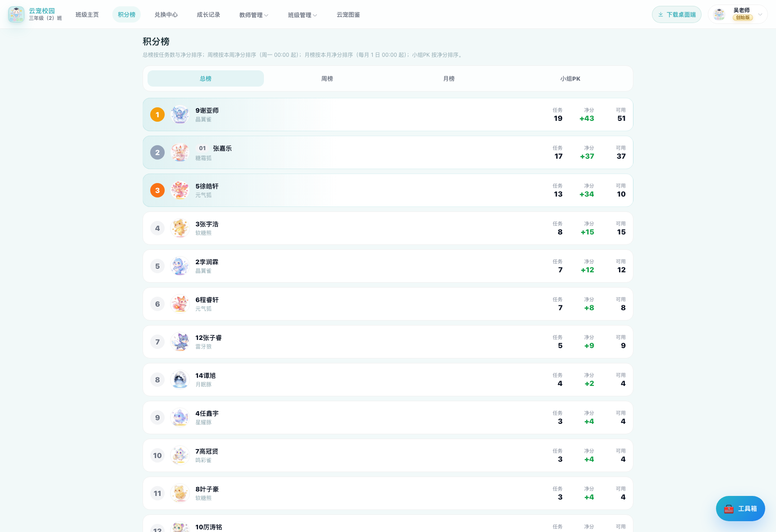776x532 pixels.
Task: Click the rank 7 number badge
Action: pyautogui.click(x=157, y=342)
